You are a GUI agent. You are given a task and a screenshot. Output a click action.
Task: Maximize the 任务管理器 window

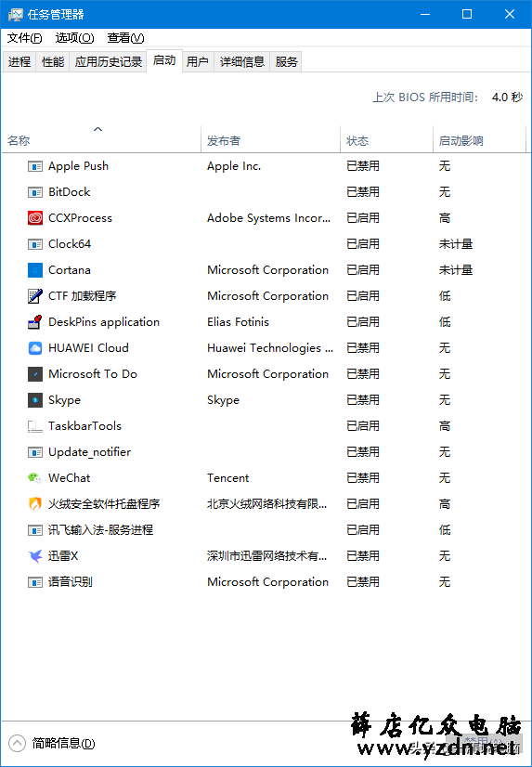click(467, 14)
